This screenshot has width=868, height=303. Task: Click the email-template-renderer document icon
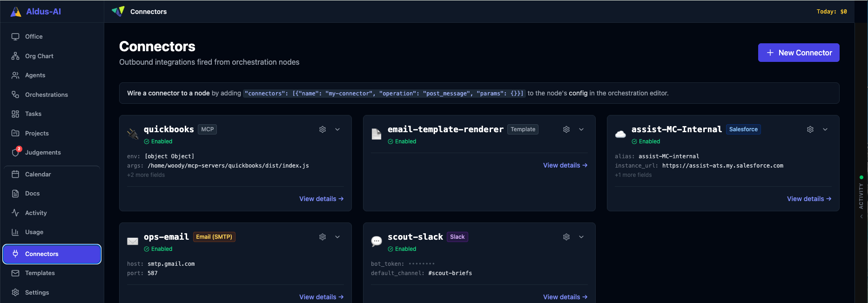tap(377, 134)
